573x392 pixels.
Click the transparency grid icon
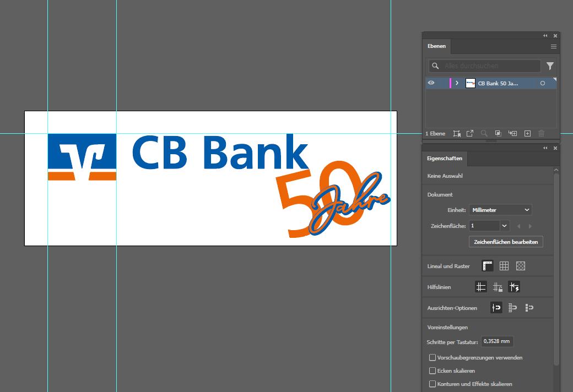click(x=521, y=266)
